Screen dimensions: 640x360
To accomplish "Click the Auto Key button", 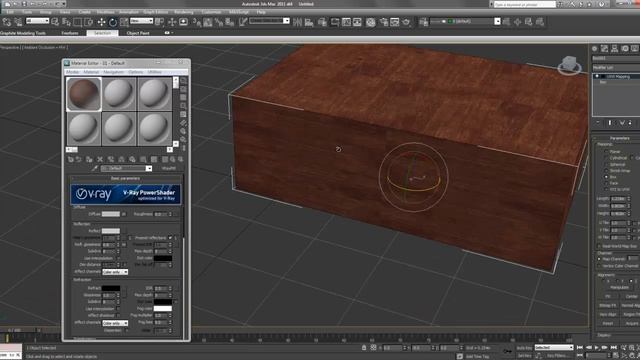I will coord(524,348).
